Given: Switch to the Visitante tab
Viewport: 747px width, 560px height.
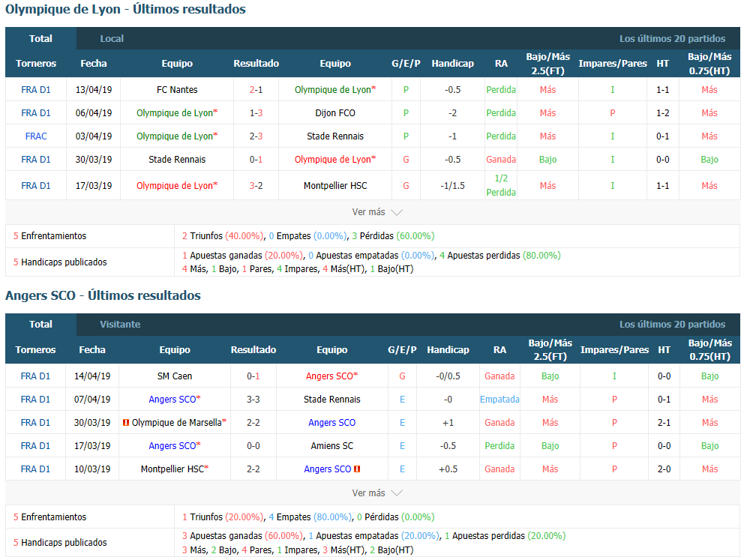Looking at the screenshot, I should point(120,325).
